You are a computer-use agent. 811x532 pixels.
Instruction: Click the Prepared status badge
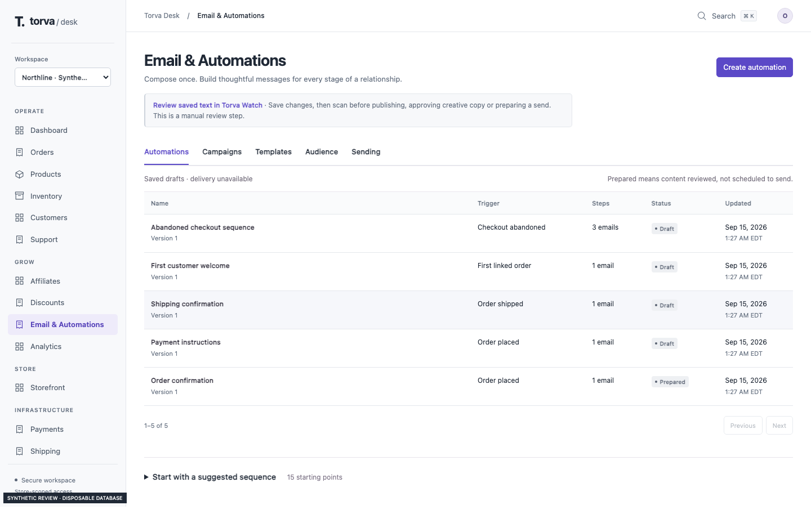[x=670, y=382]
